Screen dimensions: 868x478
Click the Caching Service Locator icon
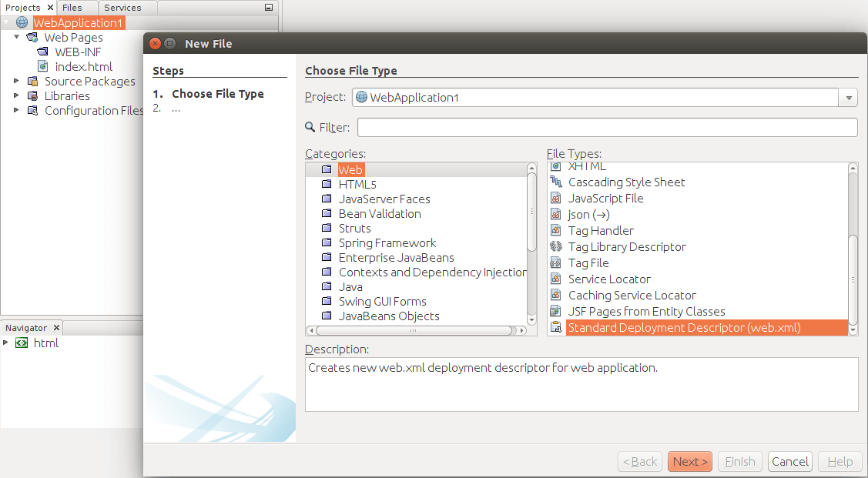click(x=557, y=295)
